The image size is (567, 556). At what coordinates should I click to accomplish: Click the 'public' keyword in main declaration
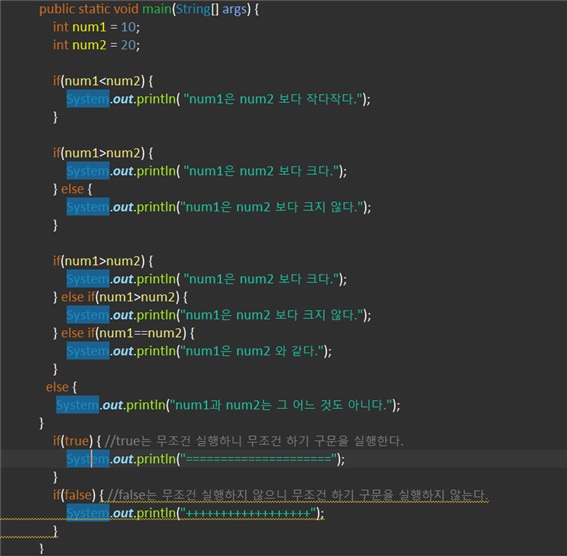57,9
